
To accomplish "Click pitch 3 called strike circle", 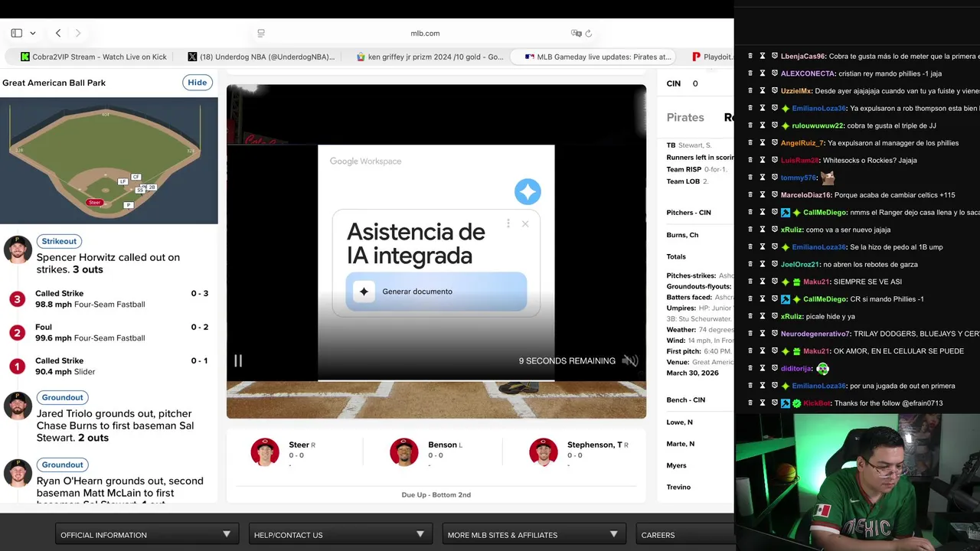I will (x=17, y=298).
